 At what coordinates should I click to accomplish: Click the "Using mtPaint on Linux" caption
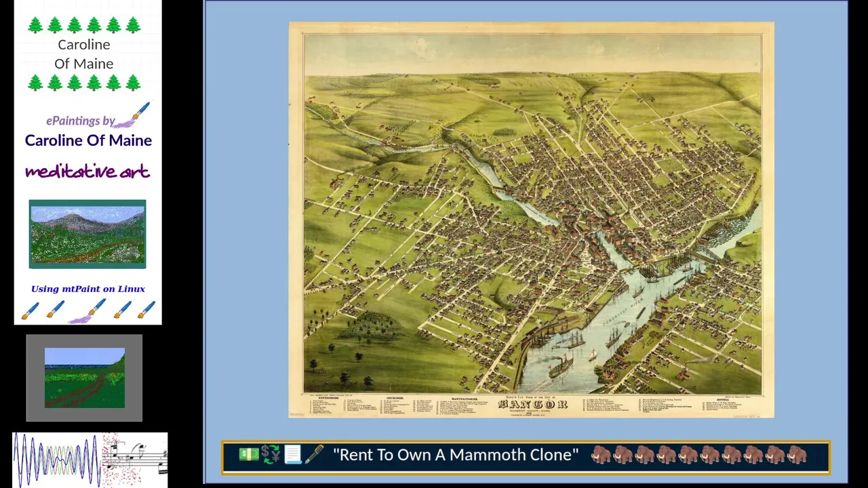(x=88, y=289)
